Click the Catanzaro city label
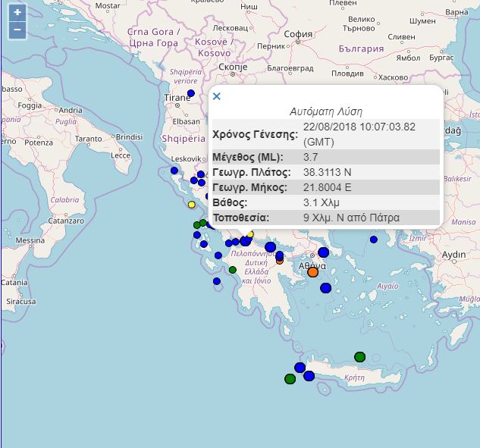The image size is (480, 448). click(x=66, y=221)
